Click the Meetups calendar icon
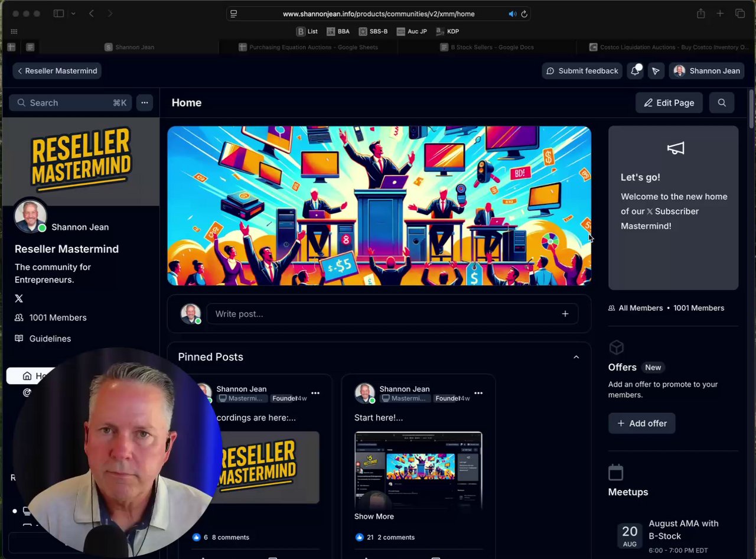Screen dimensions: 756x559 [x=615, y=472]
